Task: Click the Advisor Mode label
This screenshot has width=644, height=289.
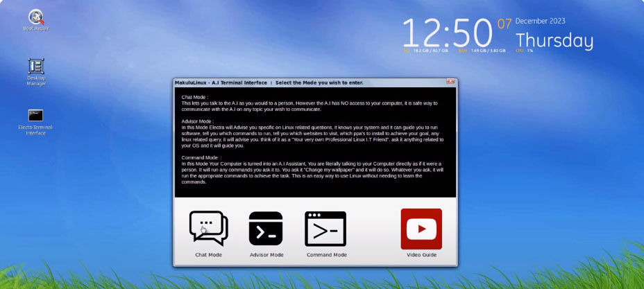Action: (x=266, y=255)
